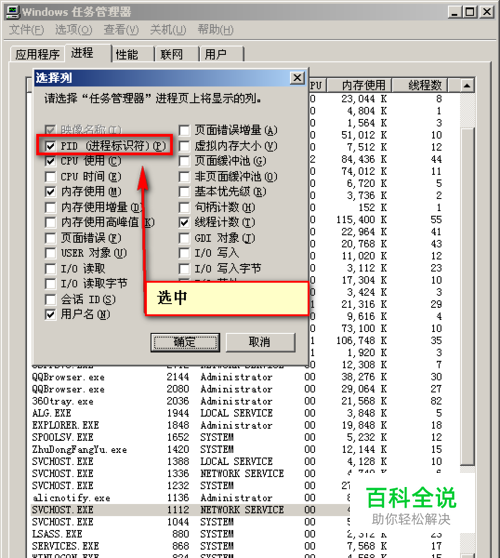Check the 内存使用增量 option
This screenshot has height=558, width=500.
click(x=50, y=207)
